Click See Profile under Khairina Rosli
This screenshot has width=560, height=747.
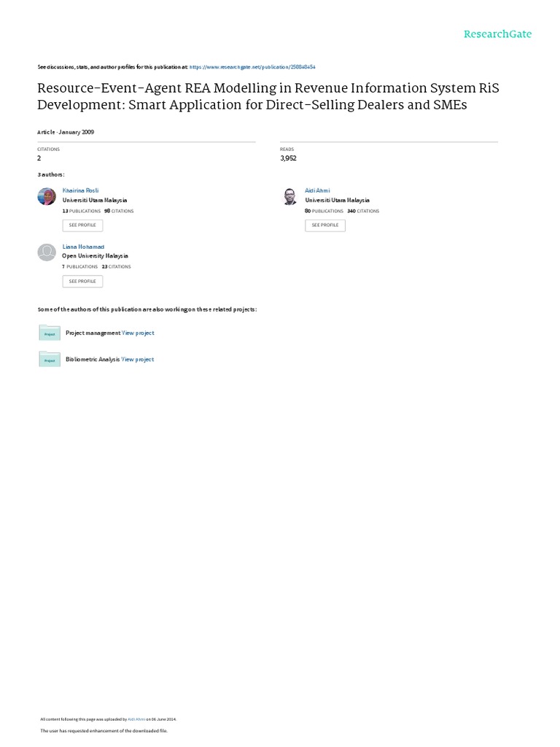pyautogui.click(x=82, y=225)
